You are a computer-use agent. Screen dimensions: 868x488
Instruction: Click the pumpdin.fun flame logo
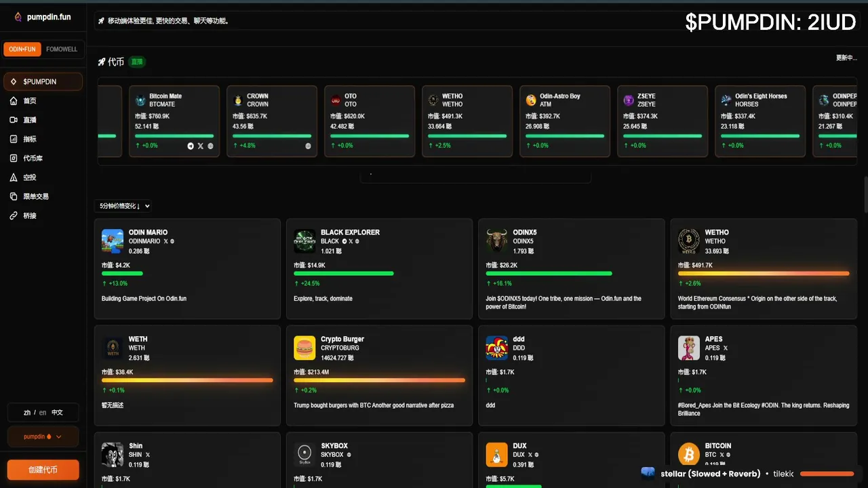tap(18, 17)
